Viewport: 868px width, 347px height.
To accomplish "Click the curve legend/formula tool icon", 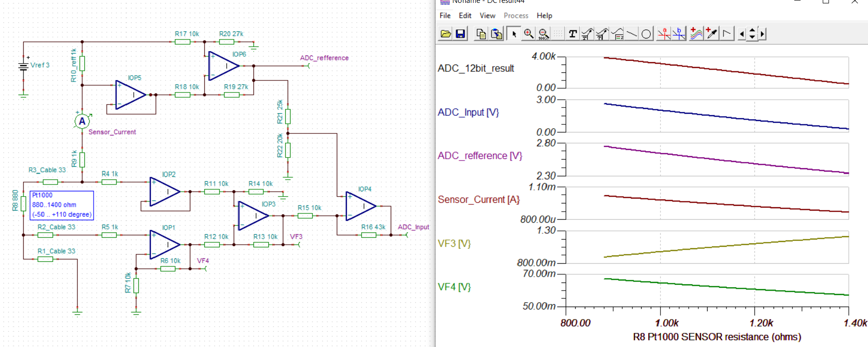I will point(617,34).
